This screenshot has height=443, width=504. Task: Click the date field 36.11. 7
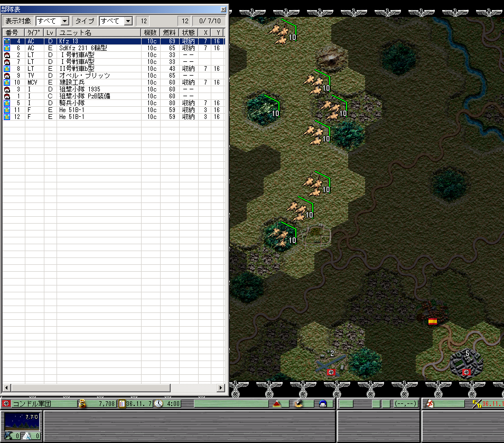coord(139,403)
